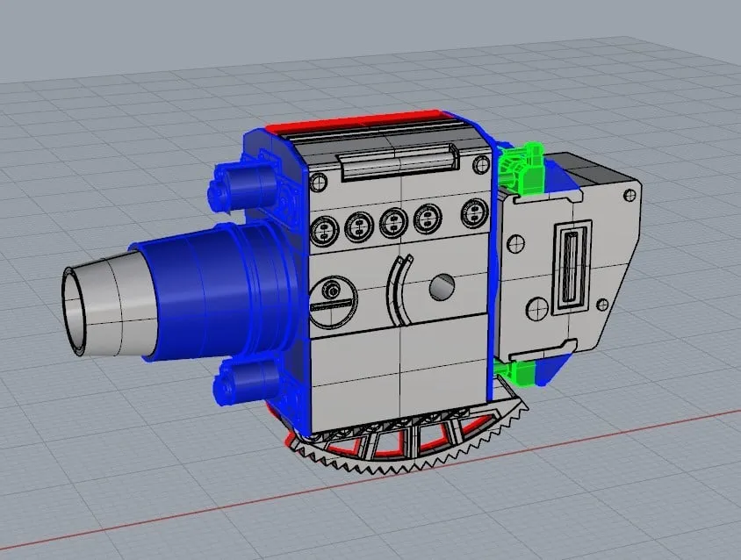Select the curved arc slot on the front panel
The image size is (741, 560).
point(399,291)
